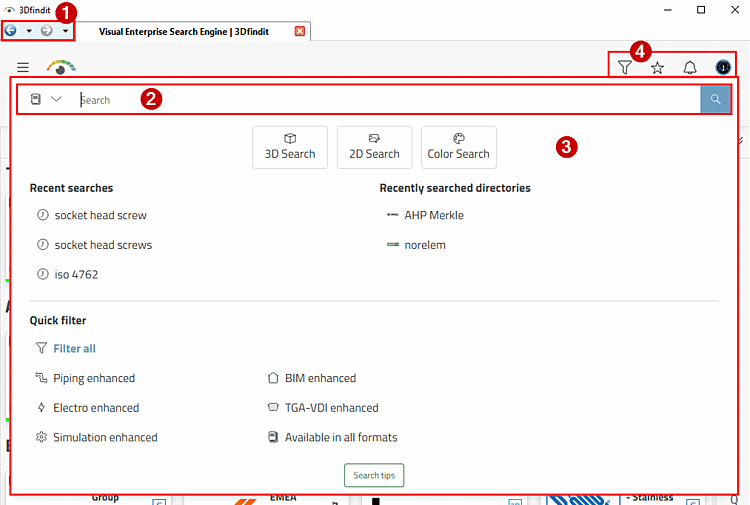Apply Simulation enhanced quick filter

105,438
